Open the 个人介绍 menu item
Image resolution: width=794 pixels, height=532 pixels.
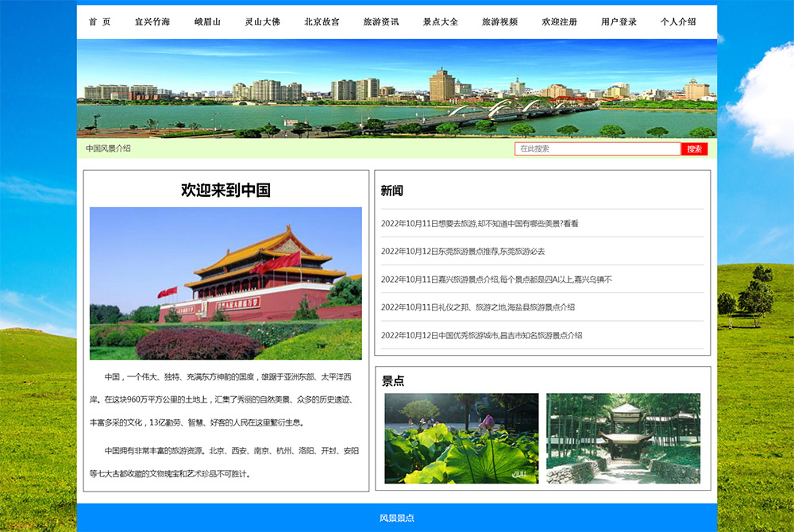point(678,21)
